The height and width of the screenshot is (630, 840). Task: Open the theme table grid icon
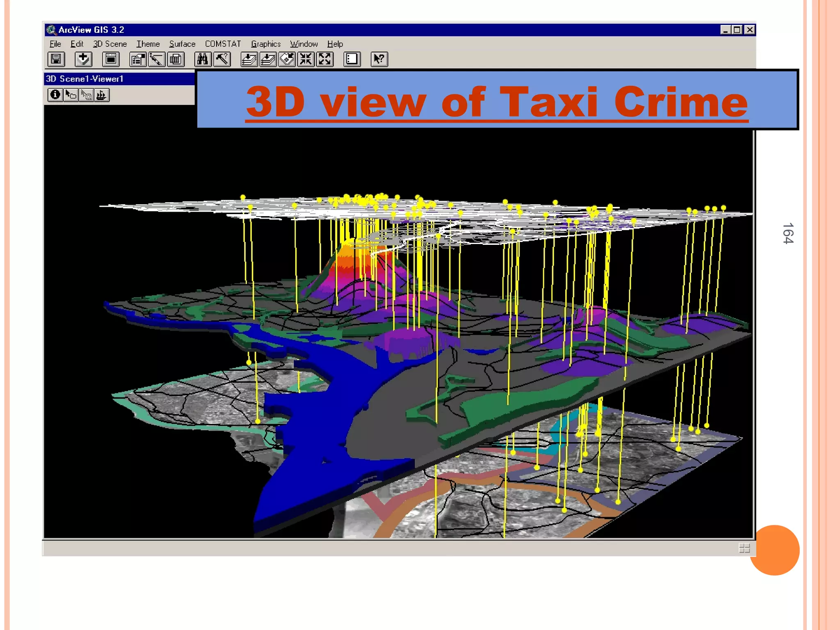(176, 59)
